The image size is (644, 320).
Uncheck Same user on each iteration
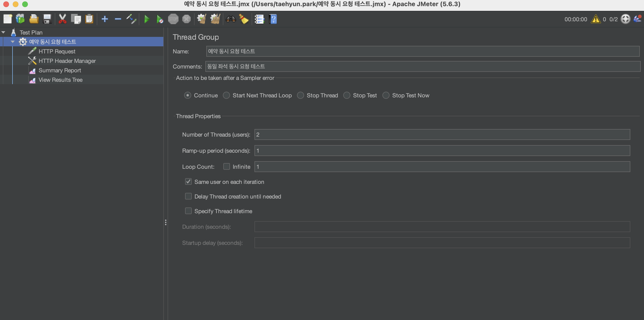[188, 182]
